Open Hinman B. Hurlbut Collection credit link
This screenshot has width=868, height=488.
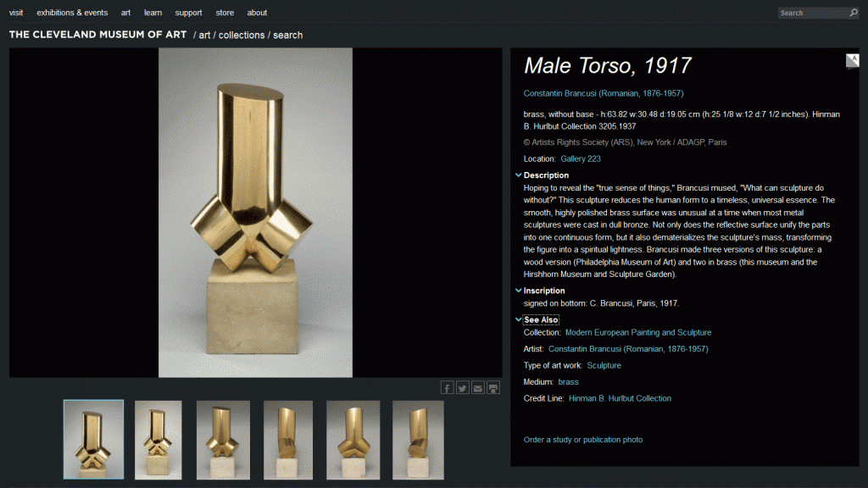point(620,398)
